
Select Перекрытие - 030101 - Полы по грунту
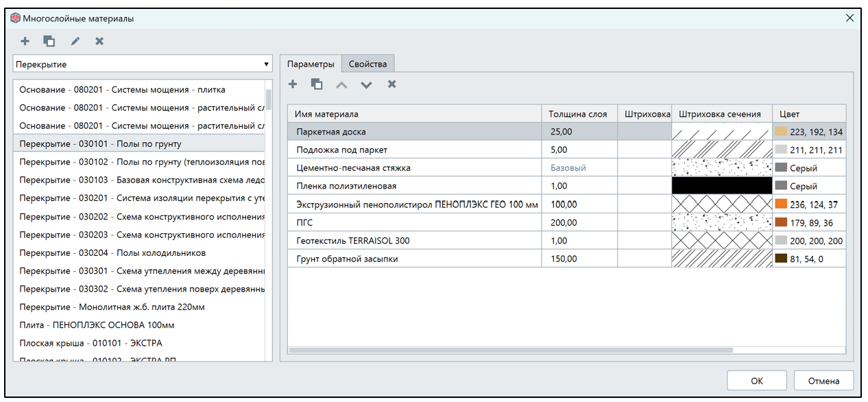tap(139, 144)
